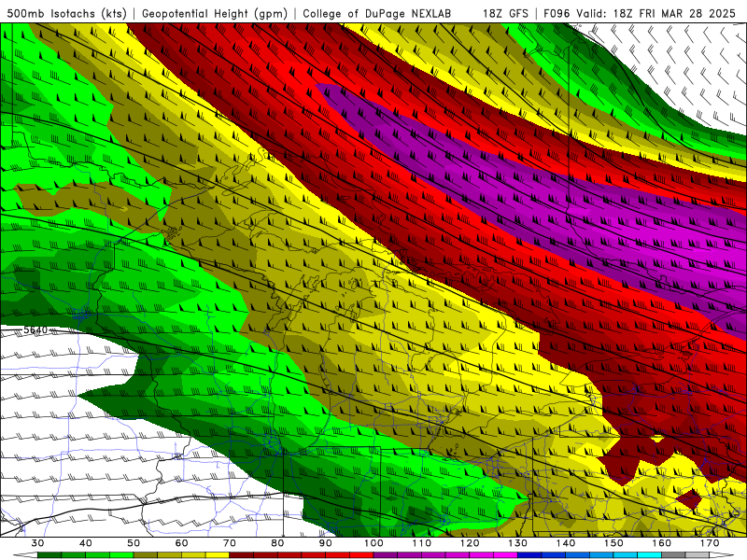This screenshot has width=747, height=560.
Task: Pick the darkest green swatch on the colorbar
Action: [x=49, y=555]
